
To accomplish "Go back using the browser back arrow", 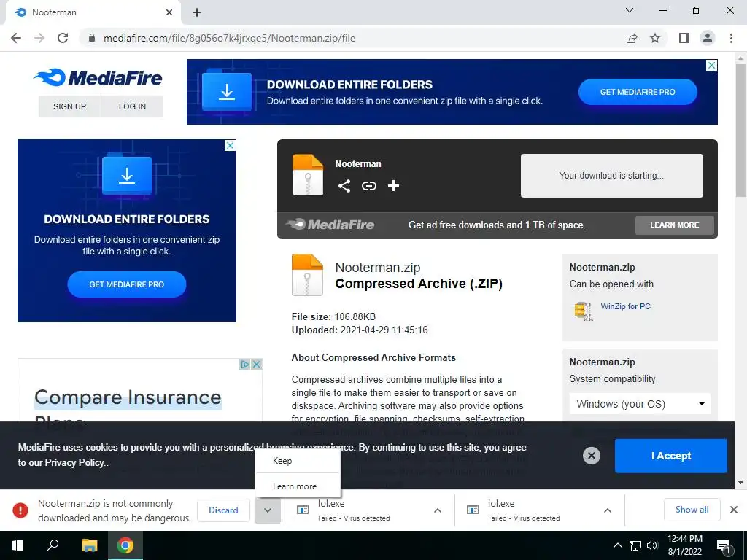I will [x=16, y=38].
